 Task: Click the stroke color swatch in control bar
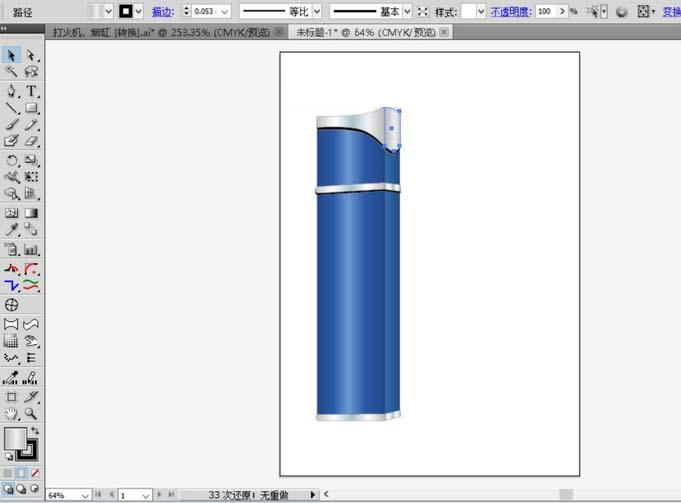[126, 11]
